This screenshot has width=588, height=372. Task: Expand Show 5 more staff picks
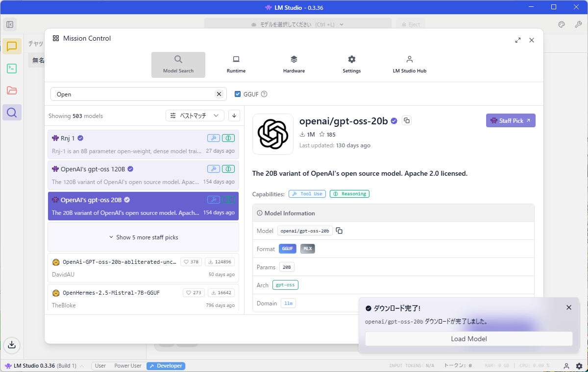(x=143, y=237)
